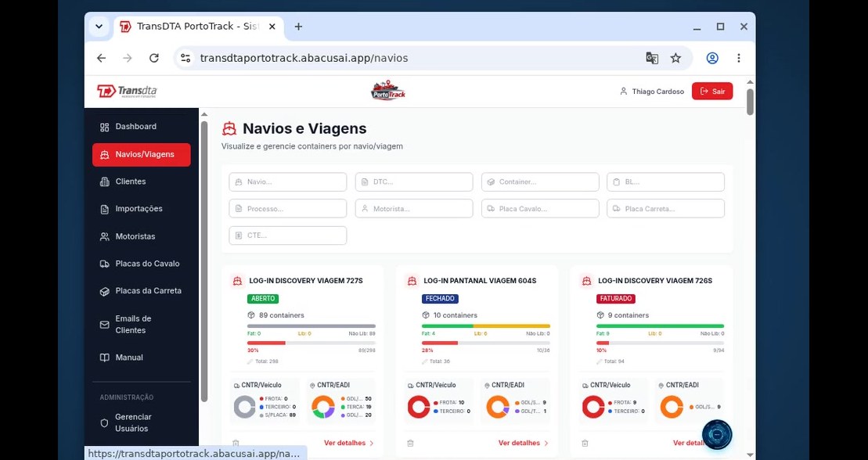Open the browser profile icon
The width and height of the screenshot is (868, 460).
712,58
